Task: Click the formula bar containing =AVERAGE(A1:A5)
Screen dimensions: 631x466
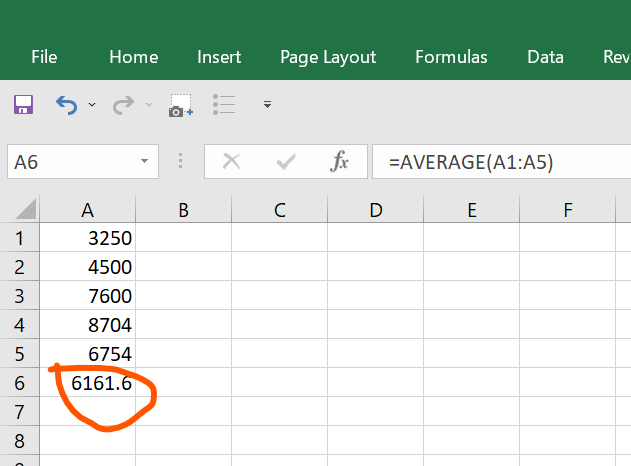Action: click(x=501, y=162)
